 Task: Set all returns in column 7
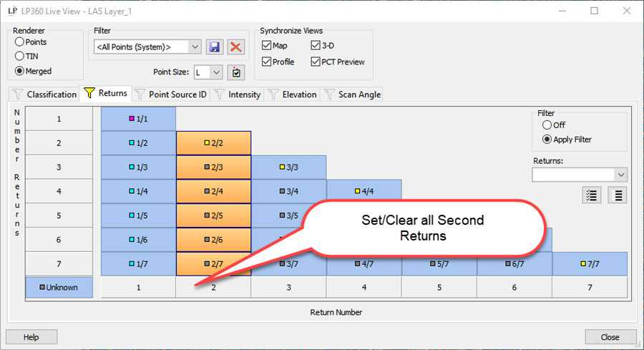click(590, 288)
